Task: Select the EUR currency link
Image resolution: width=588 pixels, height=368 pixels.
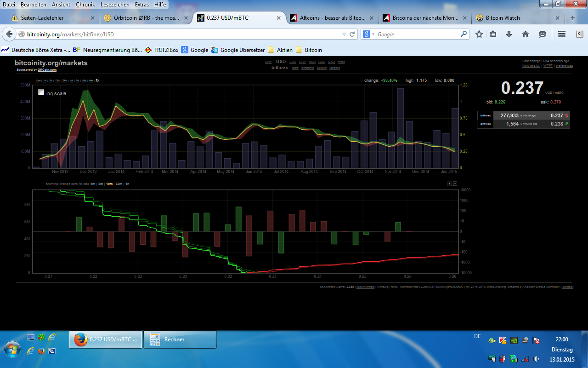Action: (293, 62)
